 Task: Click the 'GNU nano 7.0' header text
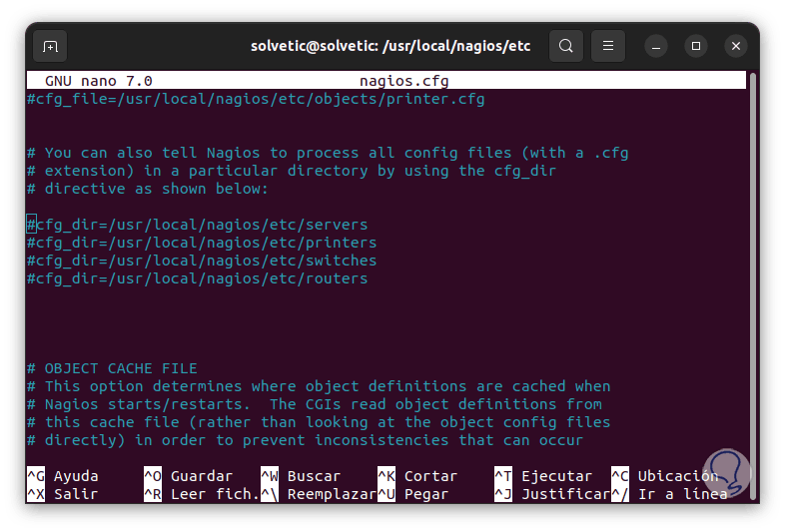click(x=99, y=81)
